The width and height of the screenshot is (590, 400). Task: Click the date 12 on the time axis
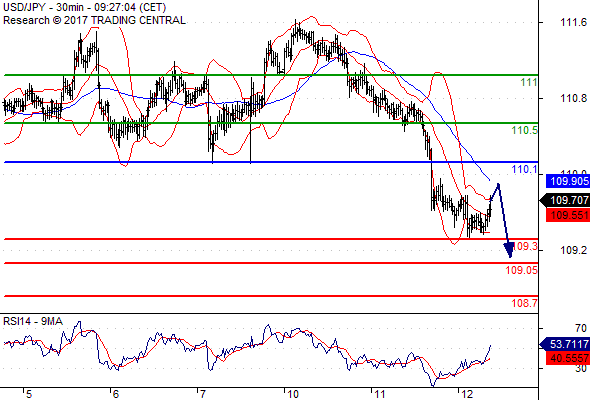[467, 394]
